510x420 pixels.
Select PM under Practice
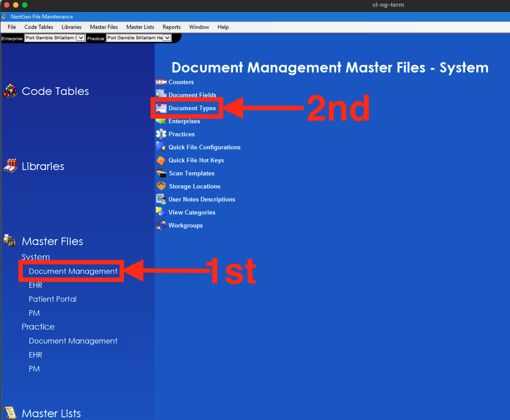pyautogui.click(x=34, y=369)
